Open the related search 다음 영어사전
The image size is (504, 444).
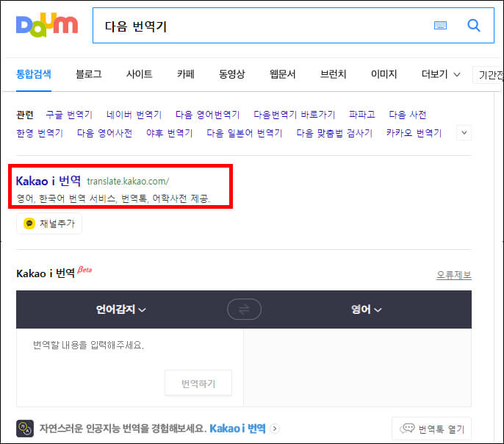click(105, 133)
